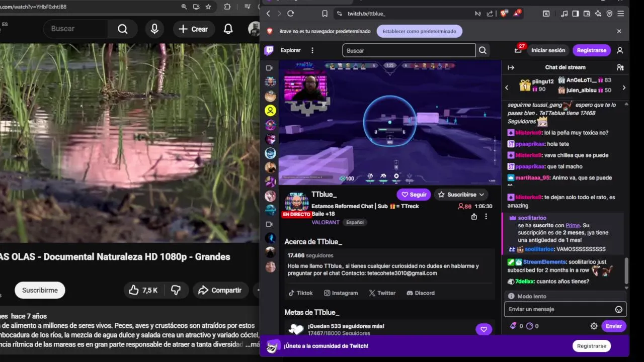Open Brave Leo AI sparkle icon
The image size is (644, 362).
598,14
